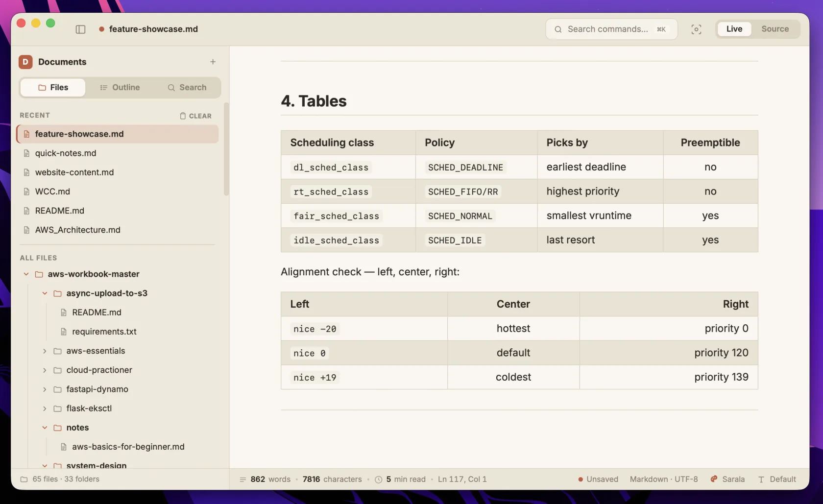
Task: Collapse the aws-workbook-master folder
Action: (x=26, y=274)
